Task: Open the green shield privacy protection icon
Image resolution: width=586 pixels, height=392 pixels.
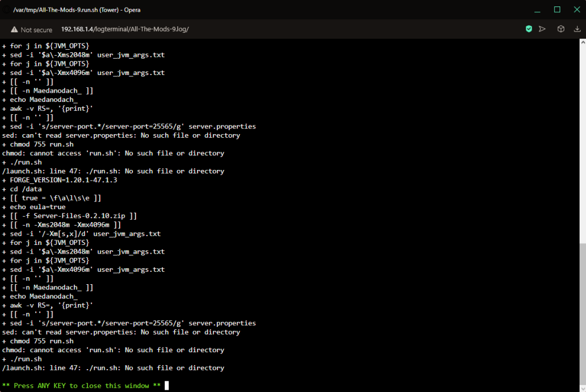Action: point(529,29)
